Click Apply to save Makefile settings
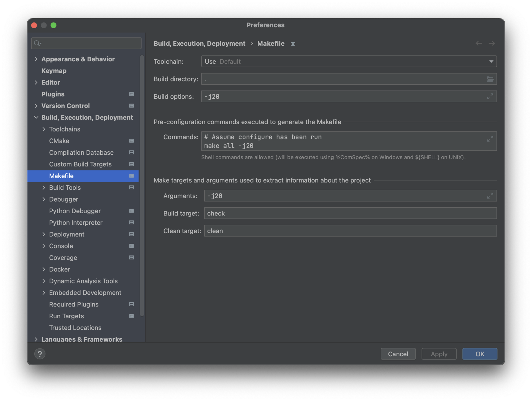 [439, 353]
